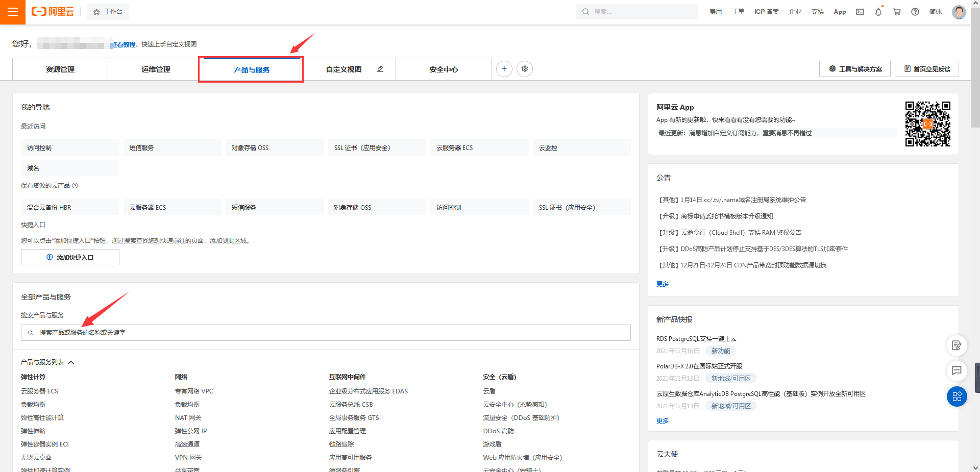Click 更多 under 新产品快报
Viewport: 980px width, 472px height.
(663, 421)
